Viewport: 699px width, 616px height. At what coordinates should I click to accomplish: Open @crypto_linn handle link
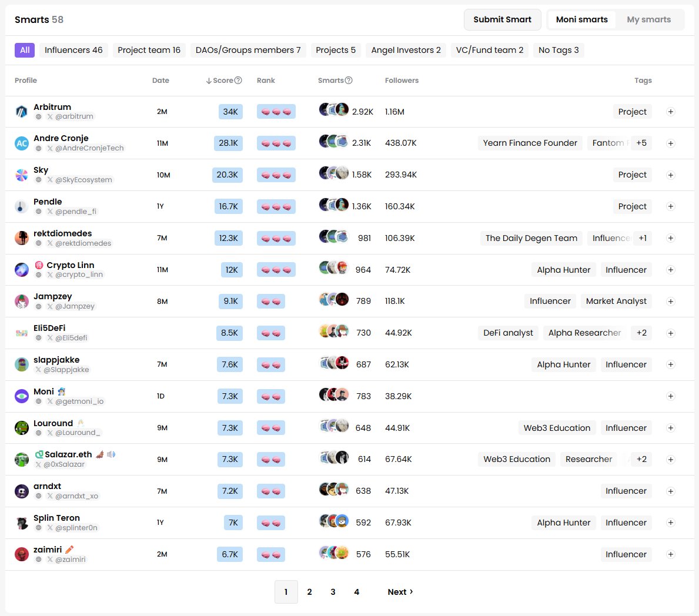click(79, 274)
